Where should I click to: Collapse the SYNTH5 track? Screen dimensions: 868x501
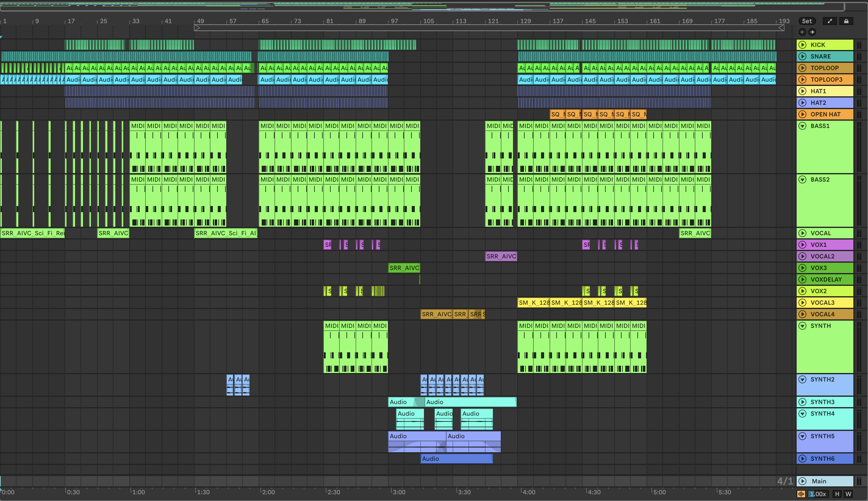(802, 436)
